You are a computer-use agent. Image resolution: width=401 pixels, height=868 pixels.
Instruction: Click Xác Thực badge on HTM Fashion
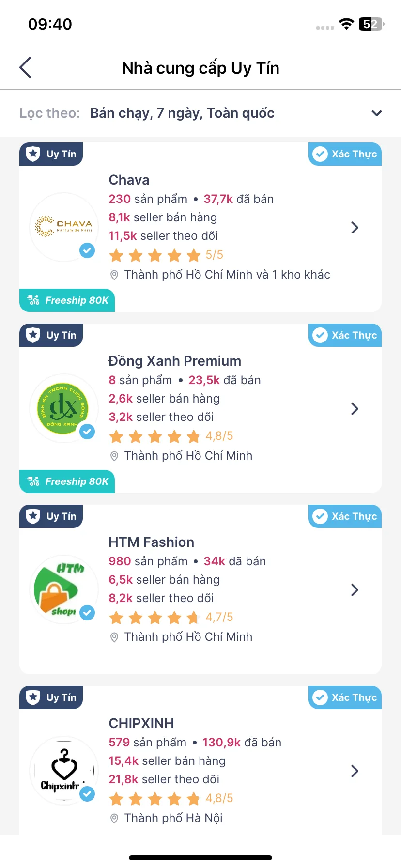(345, 516)
